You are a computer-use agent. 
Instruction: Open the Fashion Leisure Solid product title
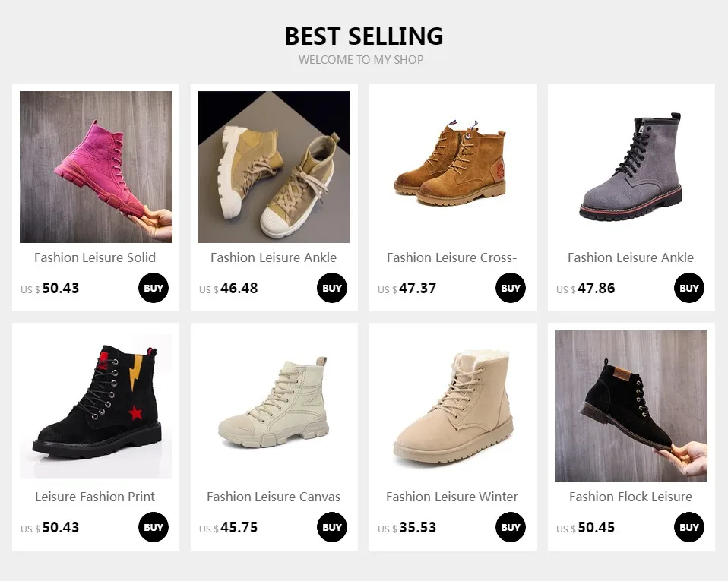(95, 257)
